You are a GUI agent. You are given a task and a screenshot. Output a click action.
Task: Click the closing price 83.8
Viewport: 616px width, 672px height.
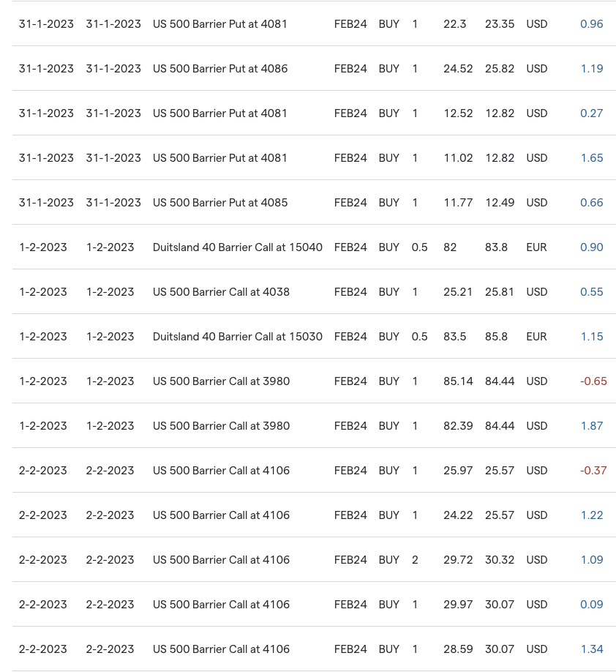click(496, 247)
